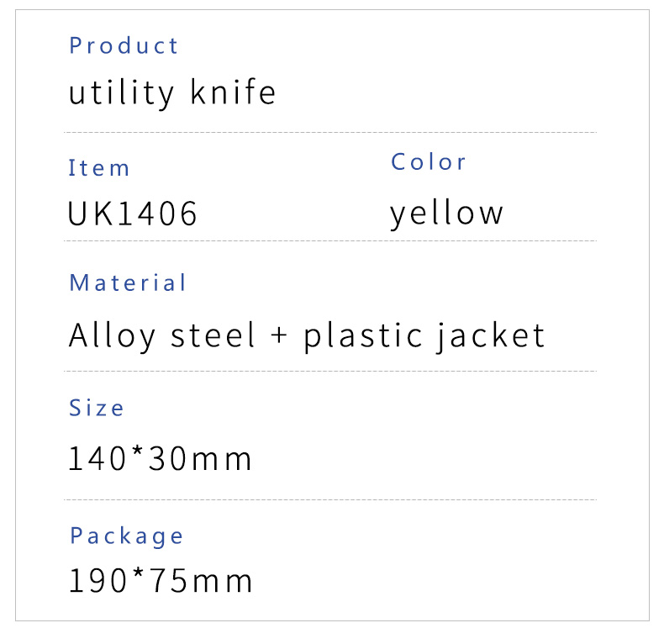Click the word "plastic" in material
Screen dimensions: 664x644
pyautogui.click(x=364, y=335)
